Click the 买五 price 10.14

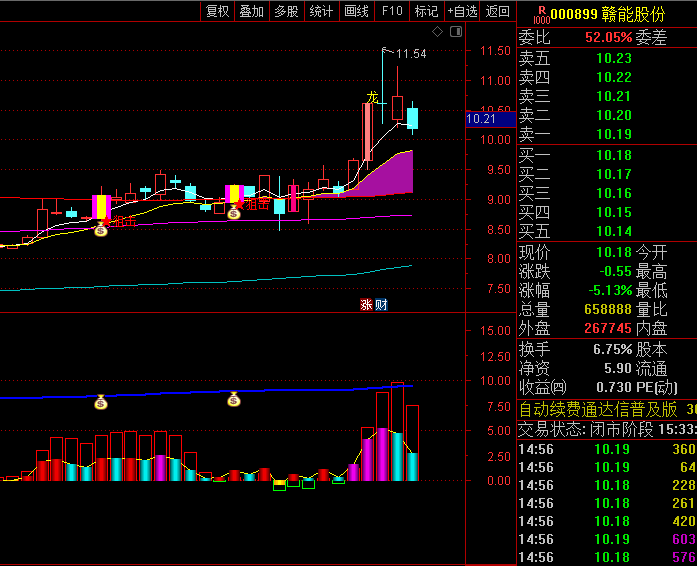pyautogui.click(x=614, y=231)
